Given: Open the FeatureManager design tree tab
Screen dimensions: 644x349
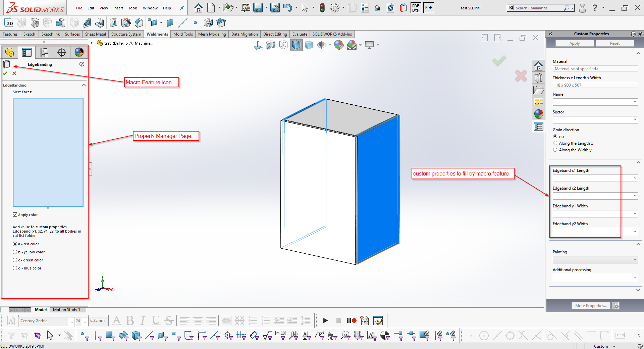Looking at the screenshot, I should pyautogui.click(x=10, y=52).
